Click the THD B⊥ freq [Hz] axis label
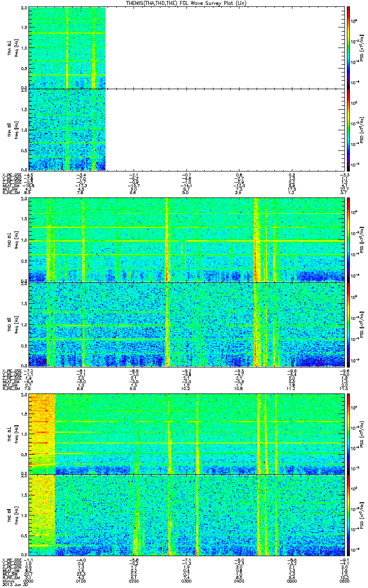 13,240
